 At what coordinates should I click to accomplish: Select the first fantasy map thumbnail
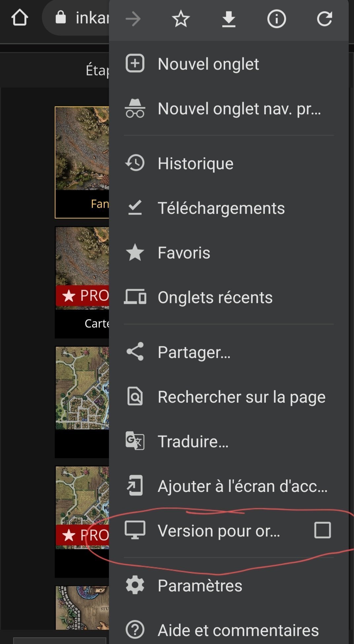pyautogui.click(x=82, y=149)
